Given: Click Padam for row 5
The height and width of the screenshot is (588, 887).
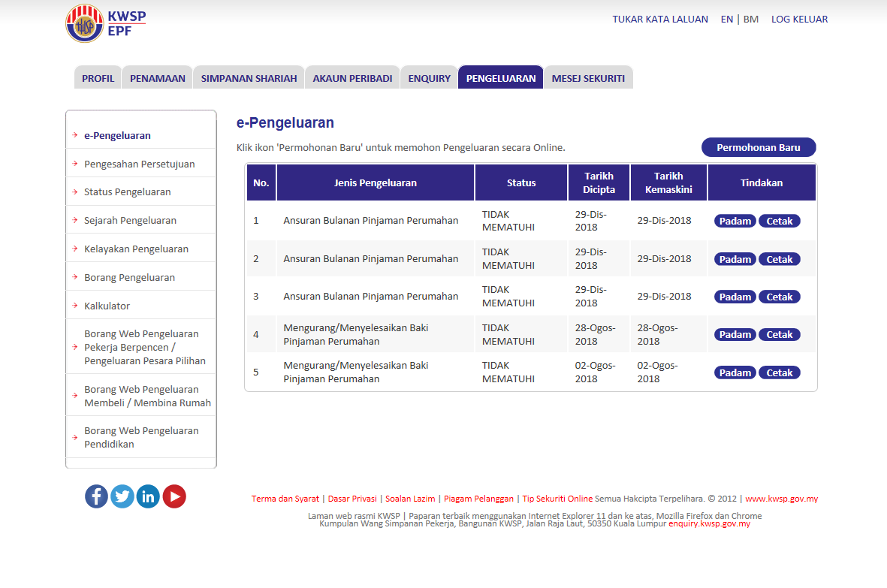Looking at the screenshot, I should click(735, 372).
